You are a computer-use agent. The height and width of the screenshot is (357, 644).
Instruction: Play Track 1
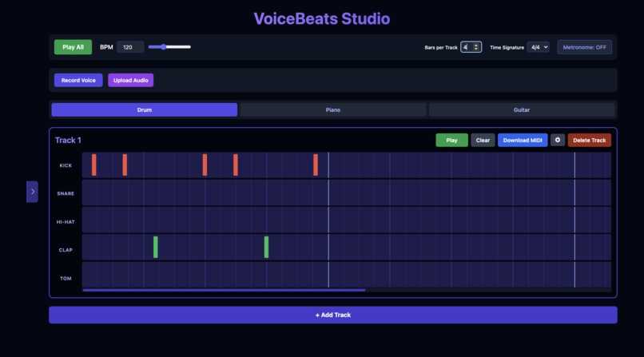[x=451, y=140]
